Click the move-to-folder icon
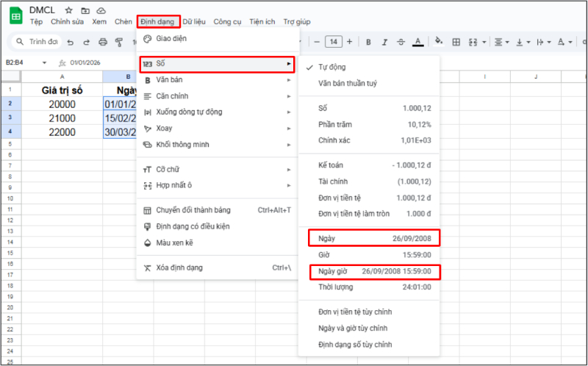Viewport: 588px width, 366px height. [85, 10]
